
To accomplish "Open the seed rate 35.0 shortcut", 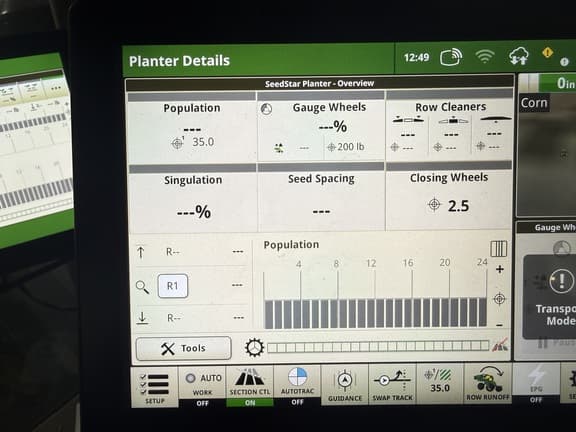I will click(440, 384).
